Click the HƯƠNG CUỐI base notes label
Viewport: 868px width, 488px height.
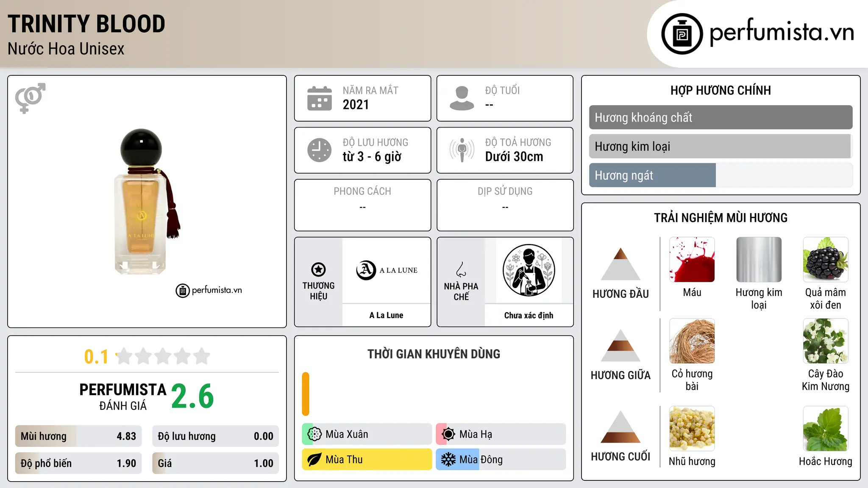[620, 457]
